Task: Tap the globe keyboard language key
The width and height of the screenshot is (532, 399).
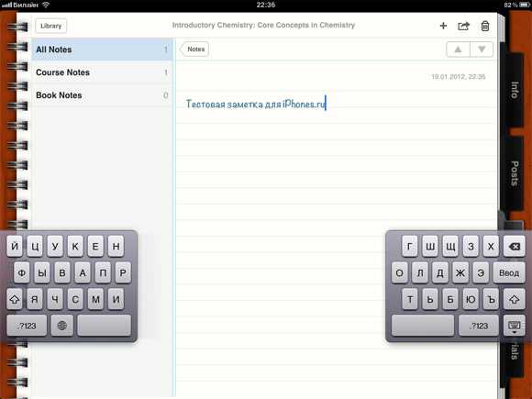Action: point(61,326)
